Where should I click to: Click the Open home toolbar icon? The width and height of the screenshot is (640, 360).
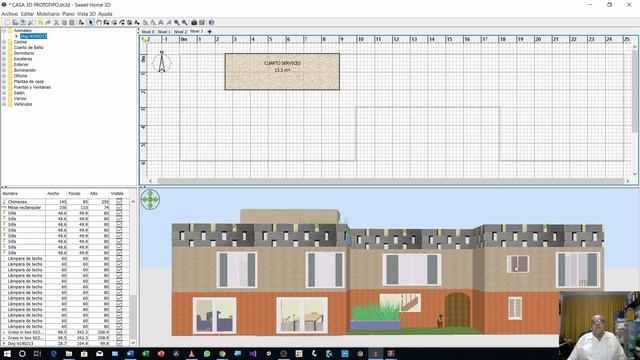(x=15, y=22)
